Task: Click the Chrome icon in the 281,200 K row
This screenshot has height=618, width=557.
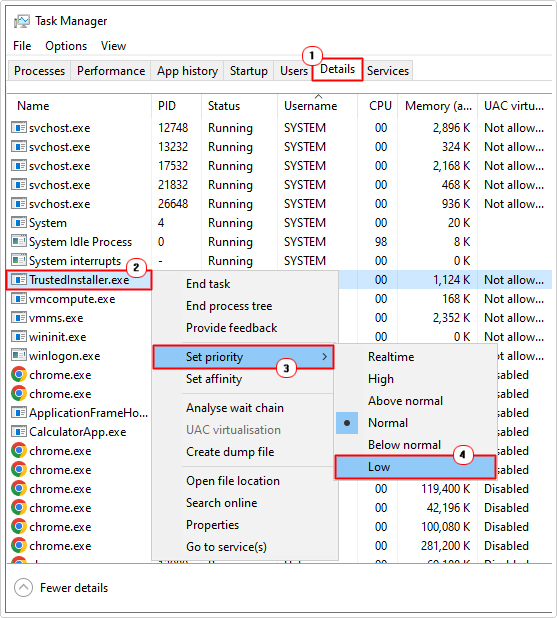Action: click(x=19, y=545)
